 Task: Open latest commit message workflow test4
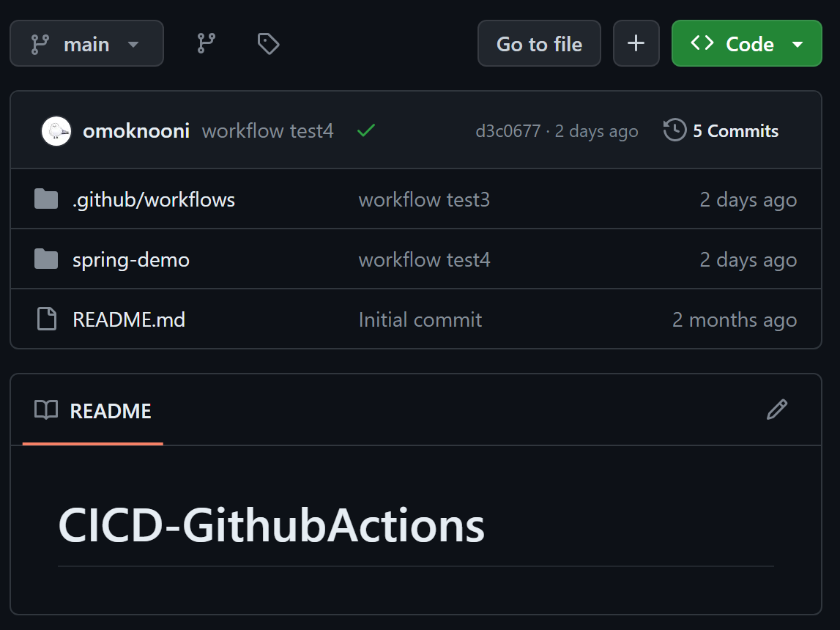[x=268, y=130]
